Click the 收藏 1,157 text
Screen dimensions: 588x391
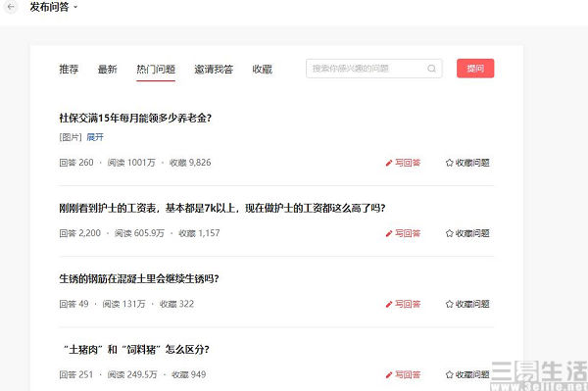point(199,233)
